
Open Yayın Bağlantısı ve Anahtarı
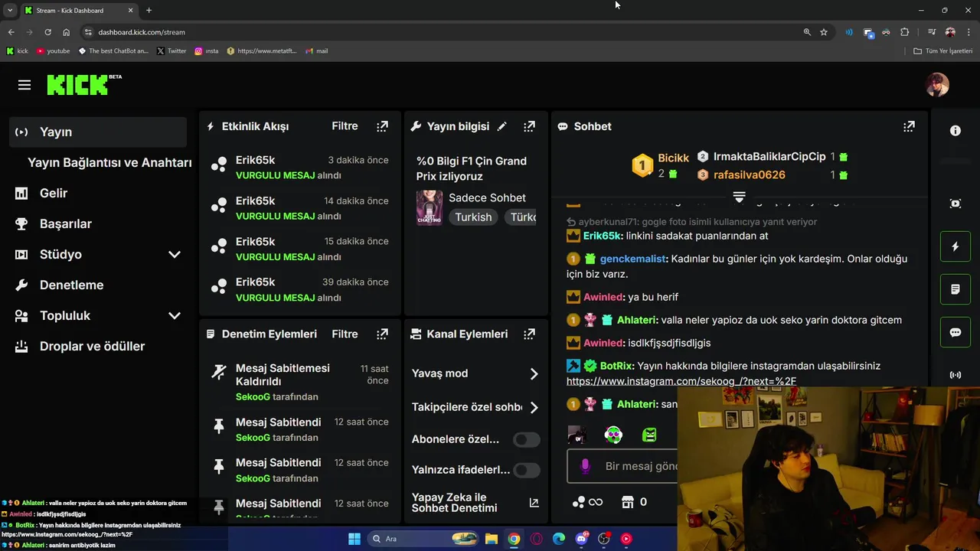[109, 162]
